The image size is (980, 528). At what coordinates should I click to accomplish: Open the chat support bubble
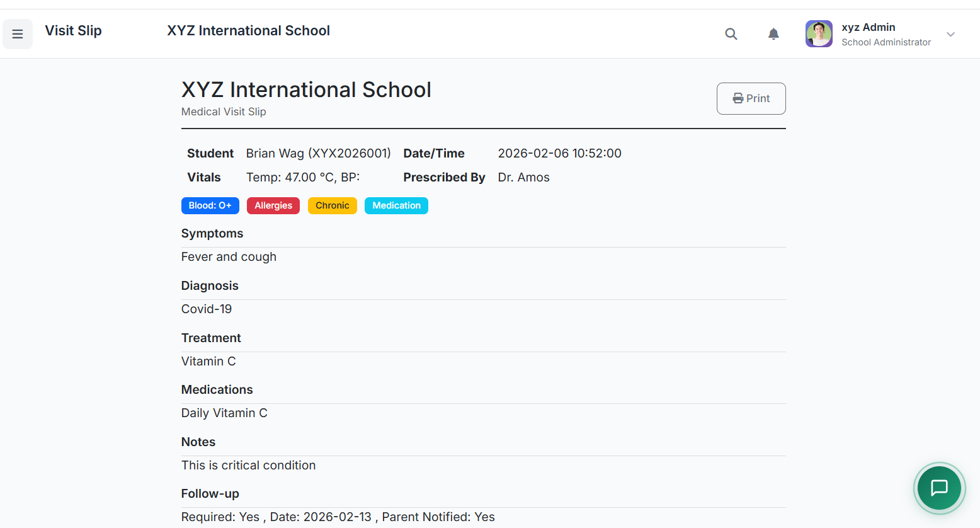coord(939,488)
